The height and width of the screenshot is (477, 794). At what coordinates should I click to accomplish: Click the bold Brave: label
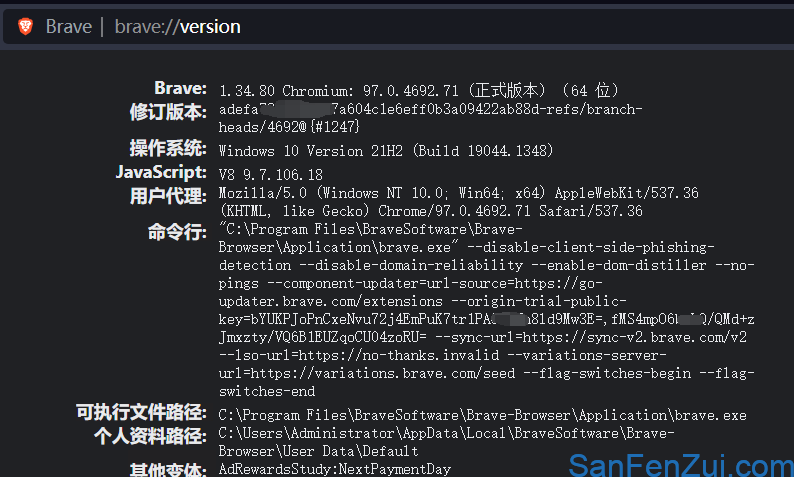point(180,88)
